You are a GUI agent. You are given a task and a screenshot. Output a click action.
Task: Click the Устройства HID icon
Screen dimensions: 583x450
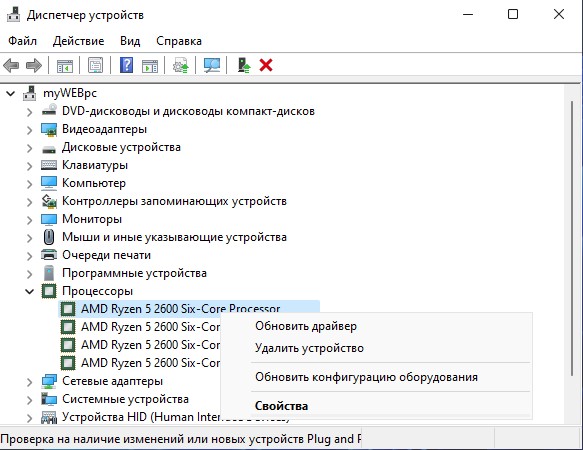[49, 417]
